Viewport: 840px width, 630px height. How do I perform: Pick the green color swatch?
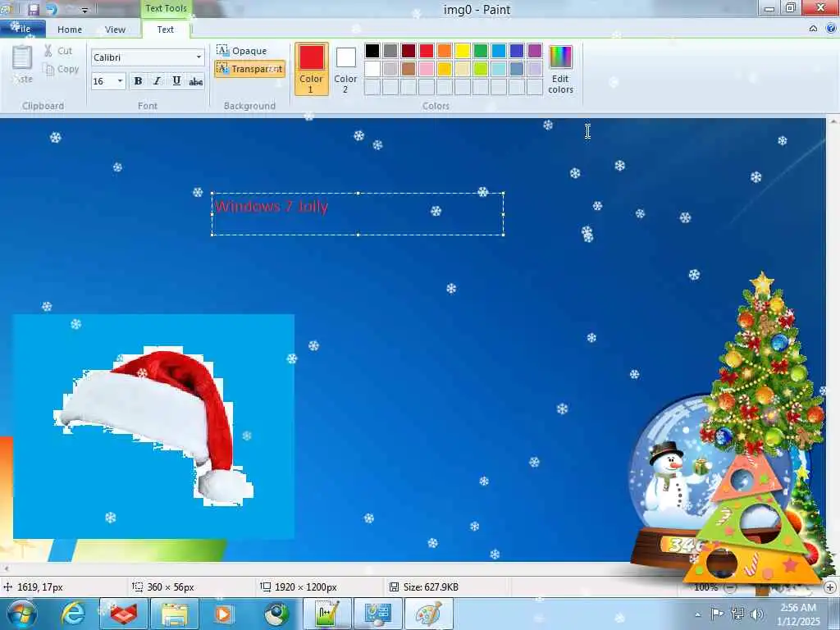[x=481, y=51]
